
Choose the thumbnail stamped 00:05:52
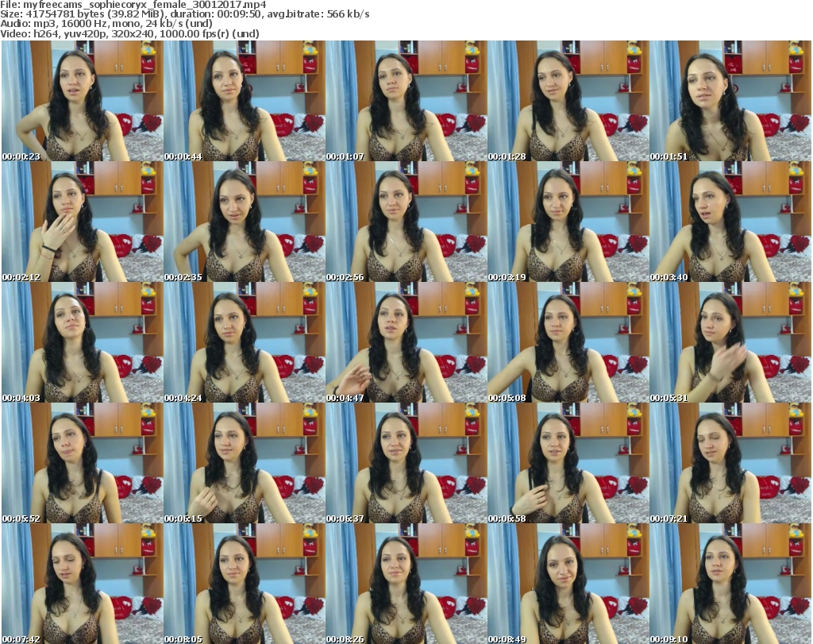tap(82, 463)
